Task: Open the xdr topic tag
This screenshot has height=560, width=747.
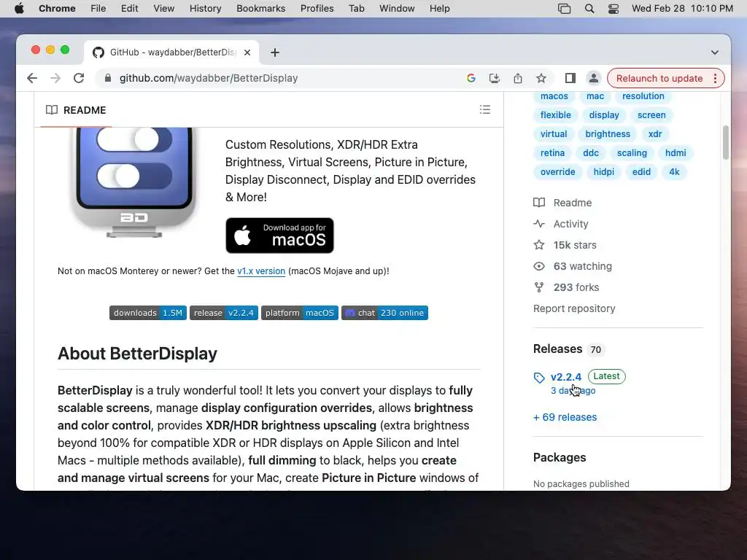Action: click(655, 134)
